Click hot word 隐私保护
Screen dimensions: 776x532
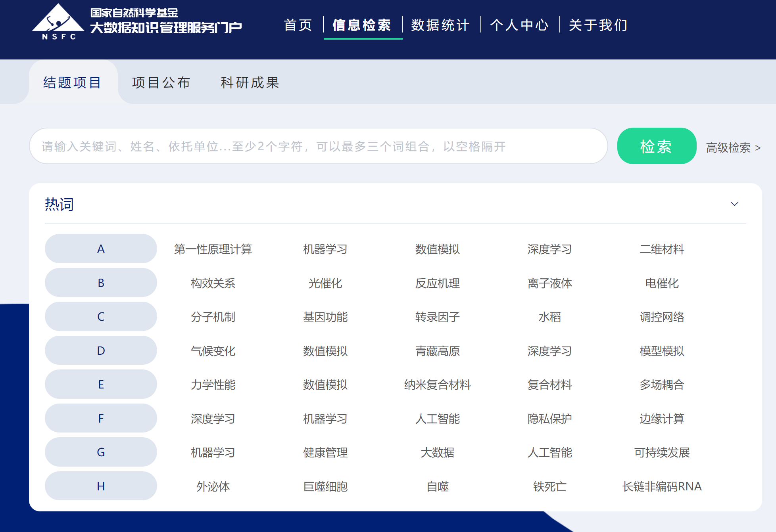click(549, 419)
